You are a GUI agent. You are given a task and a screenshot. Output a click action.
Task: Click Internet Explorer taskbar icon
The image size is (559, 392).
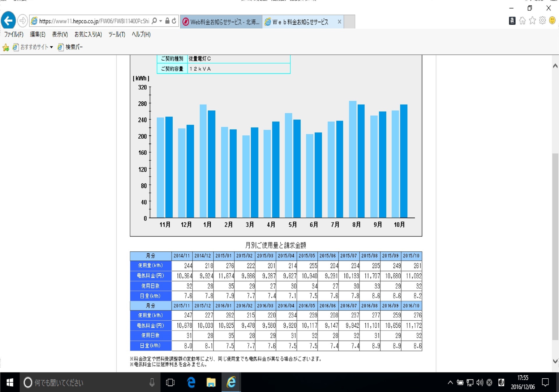pos(231,382)
